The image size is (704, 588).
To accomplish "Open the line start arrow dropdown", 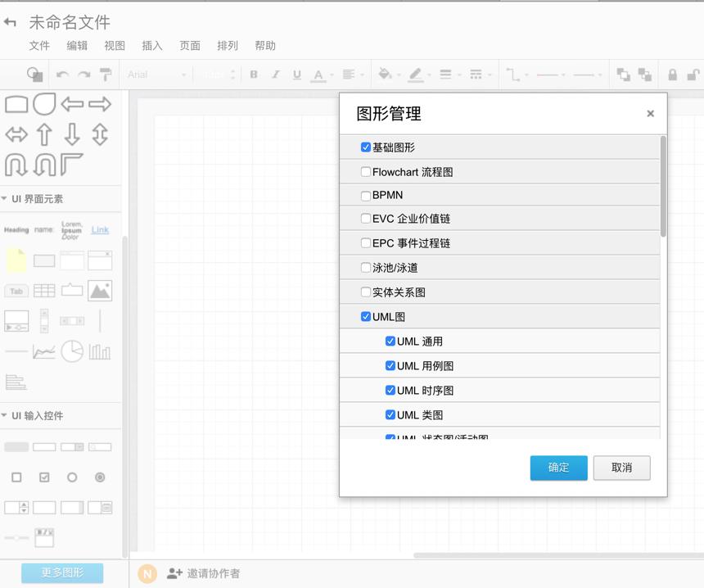I will coord(551,75).
